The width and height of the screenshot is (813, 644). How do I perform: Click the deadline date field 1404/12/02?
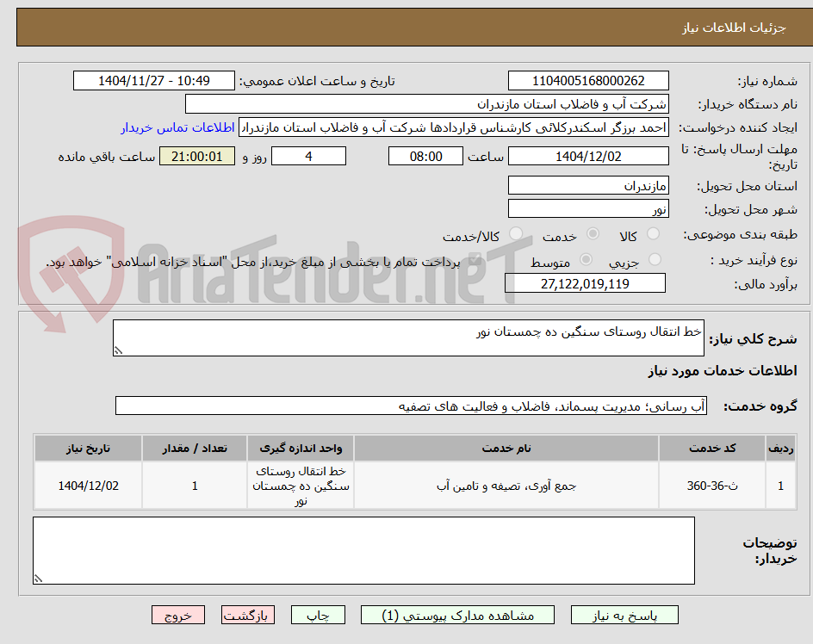pos(588,156)
